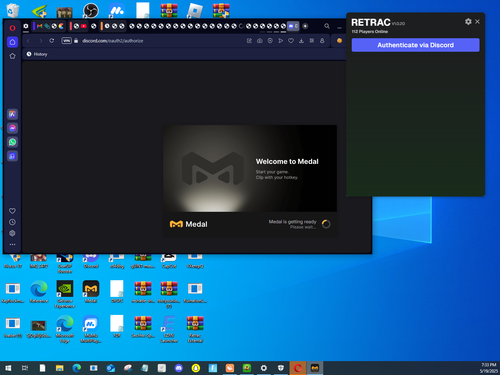Image resolution: width=500 pixels, height=375 pixels.
Task: Open the Roblox desktop shortcut
Action: (195, 10)
